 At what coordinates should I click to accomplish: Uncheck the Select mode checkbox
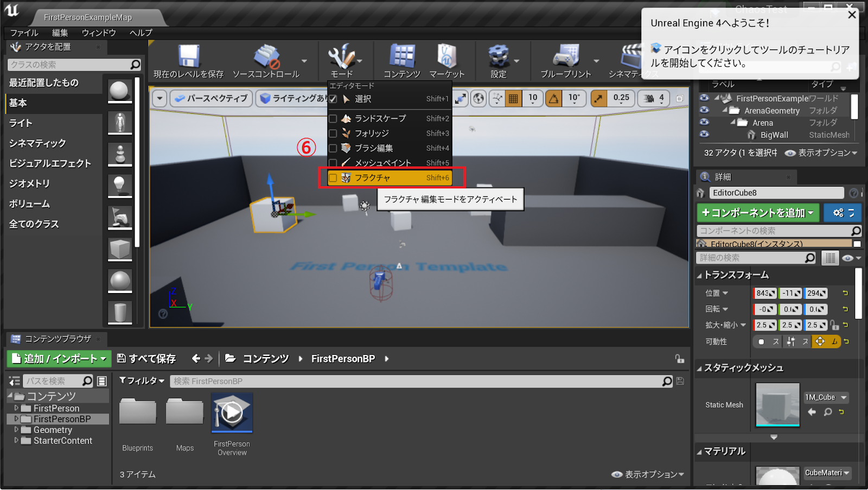tap(333, 99)
